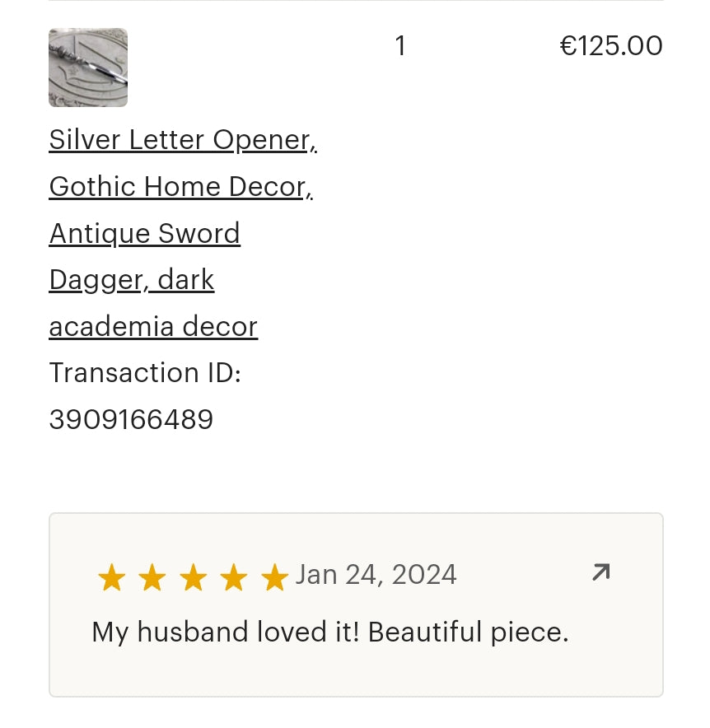Click inside the review card area
This screenshot has height=728, width=710.
356,605
